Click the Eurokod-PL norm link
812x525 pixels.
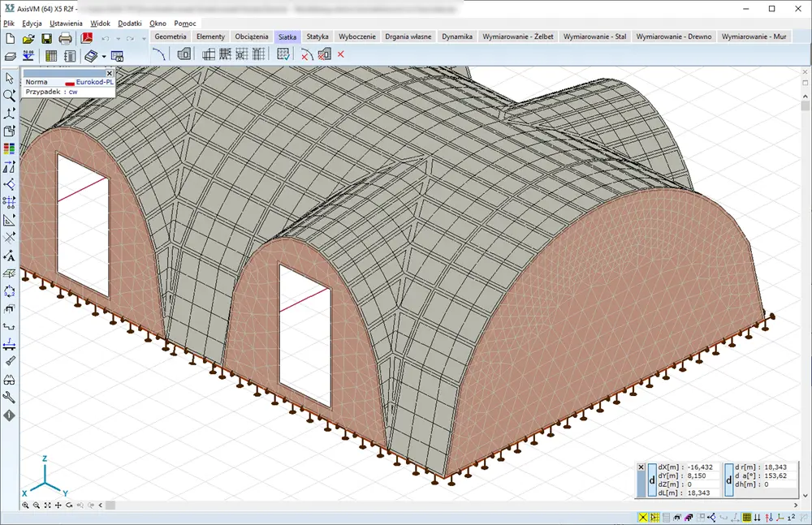[93, 82]
